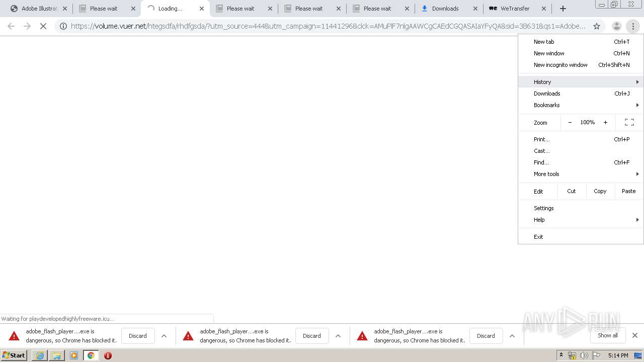Close the downloads bar with X
This screenshot has height=362, width=644.
click(x=635, y=335)
